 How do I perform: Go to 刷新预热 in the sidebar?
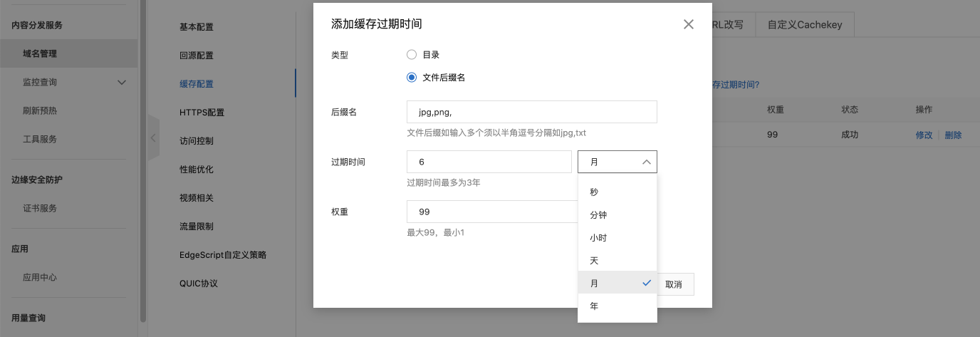(40, 110)
